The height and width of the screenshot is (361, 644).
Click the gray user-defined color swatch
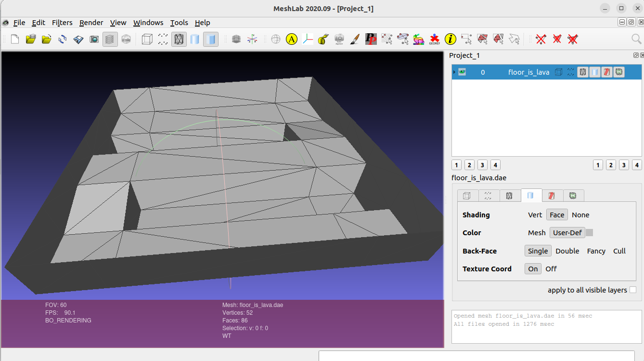click(589, 233)
